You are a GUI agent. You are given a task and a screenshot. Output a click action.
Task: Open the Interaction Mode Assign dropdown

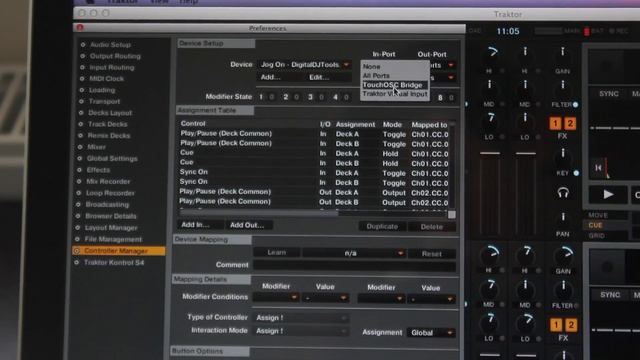[301, 331]
